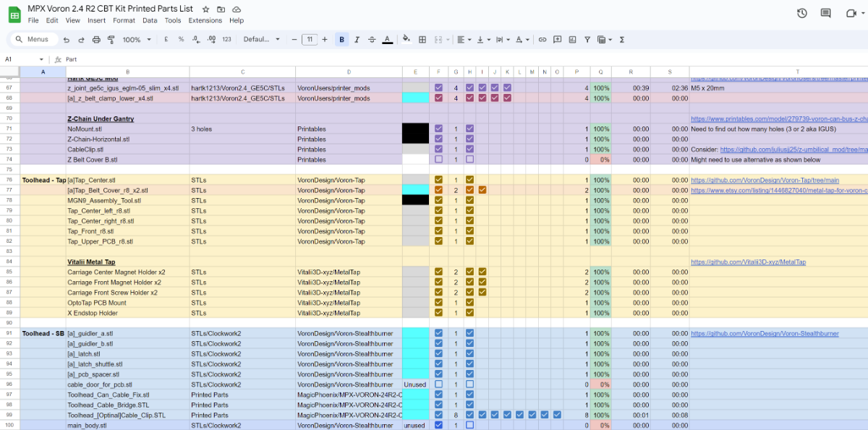Open the A1 name box dropdown arrow
The image size is (868, 430).
(41, 59)
